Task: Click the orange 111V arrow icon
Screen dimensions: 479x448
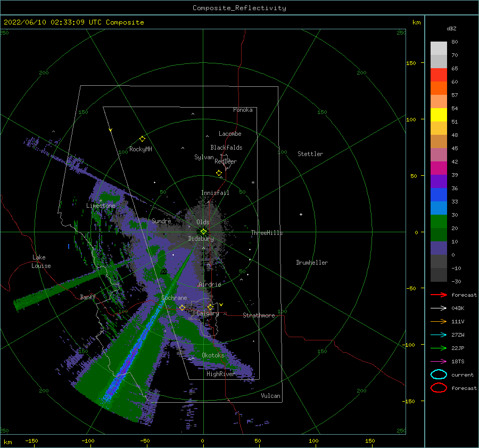Action: [x=439, y=321]
